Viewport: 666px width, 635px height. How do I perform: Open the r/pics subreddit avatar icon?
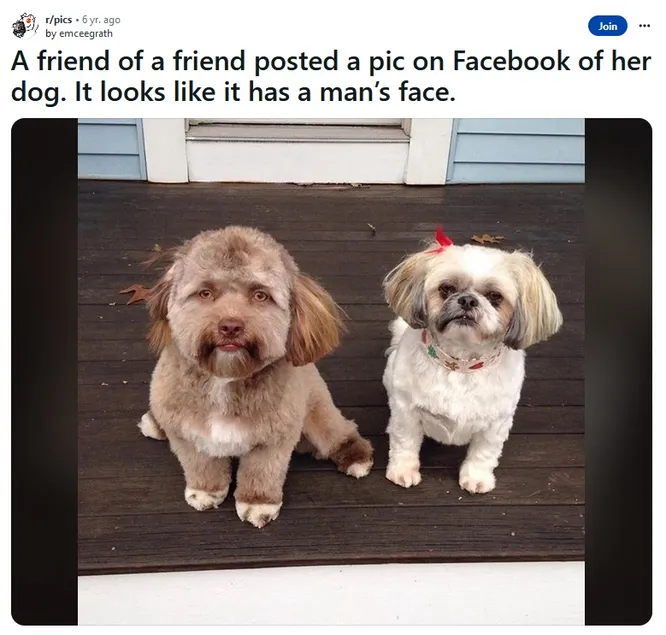point(25,26)
